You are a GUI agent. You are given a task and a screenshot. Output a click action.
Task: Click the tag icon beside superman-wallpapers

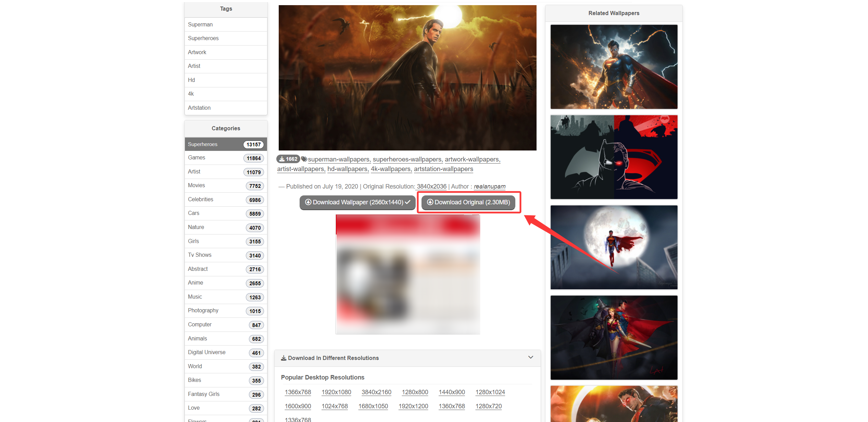304,159
